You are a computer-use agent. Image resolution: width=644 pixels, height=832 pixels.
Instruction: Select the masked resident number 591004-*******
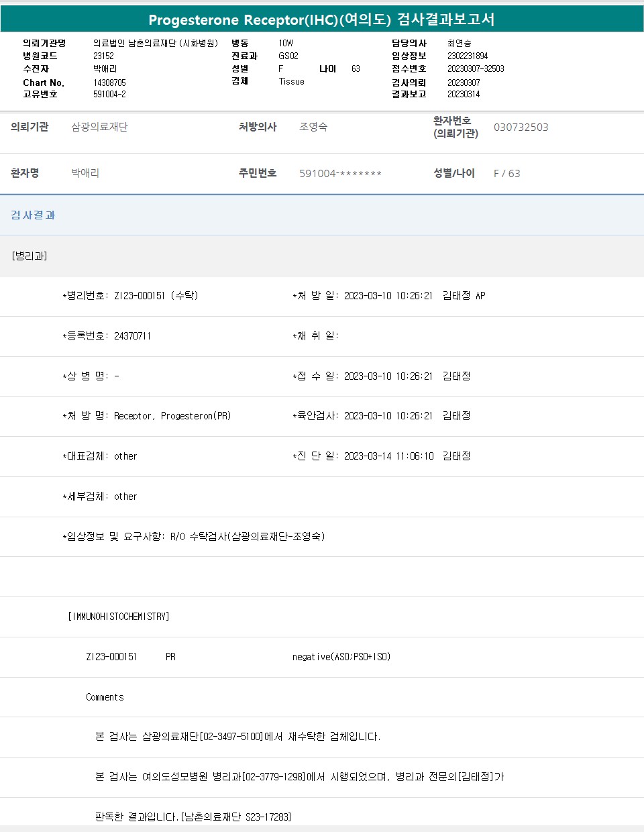point(340,174)
